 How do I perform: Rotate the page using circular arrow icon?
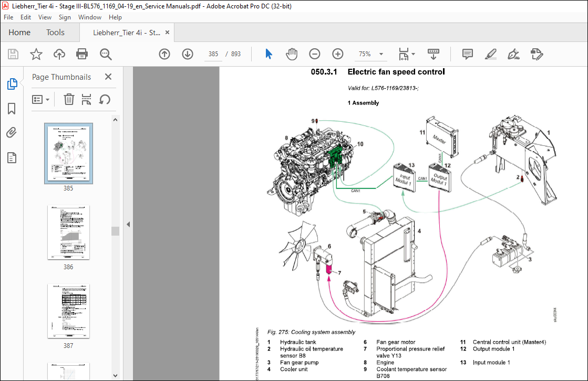click(105, 100)
